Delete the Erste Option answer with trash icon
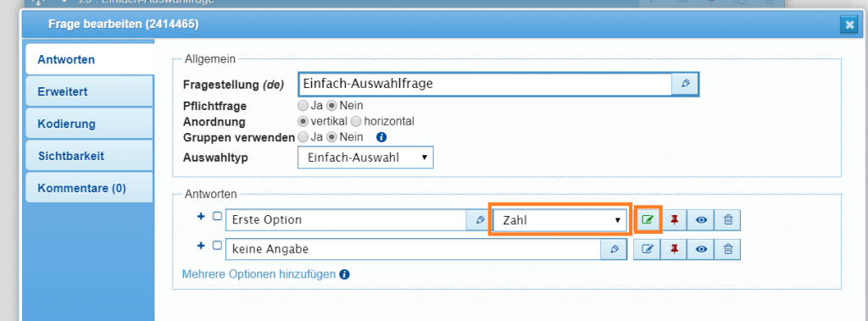868x321 pixels. tap(728, 219)
